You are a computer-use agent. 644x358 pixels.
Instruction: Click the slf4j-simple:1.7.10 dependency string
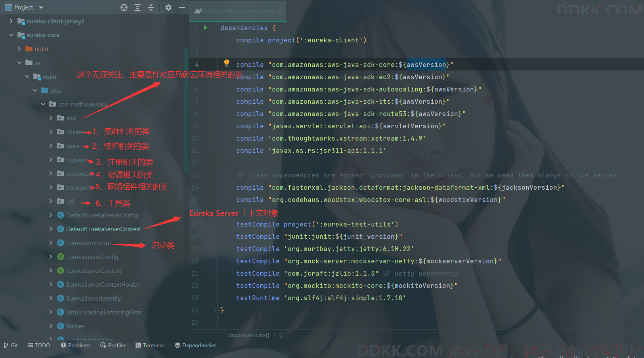click(345, 298)
